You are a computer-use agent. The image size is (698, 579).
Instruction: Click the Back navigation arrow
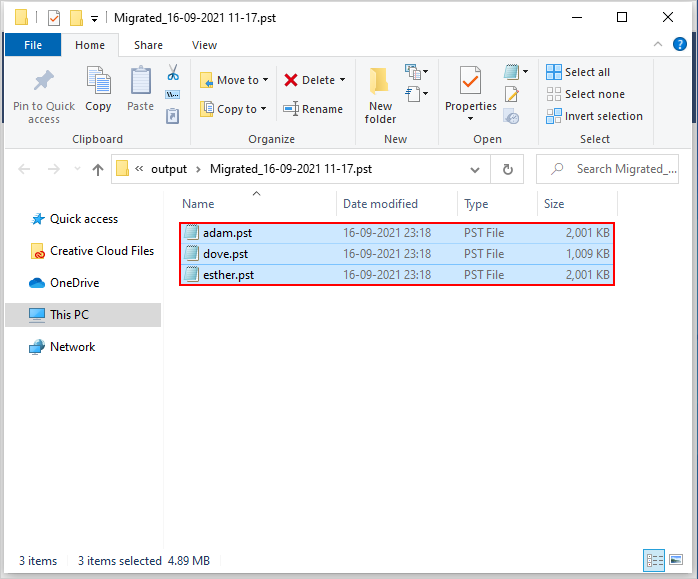pos(24,169)
